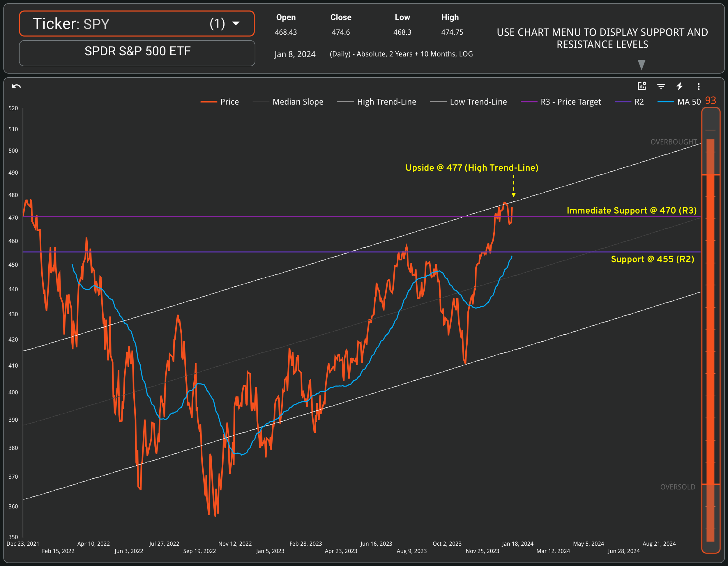728x566 pixels.
Task: Click the Jan 18, 2024 x-axis label
Action: point(517,544)
